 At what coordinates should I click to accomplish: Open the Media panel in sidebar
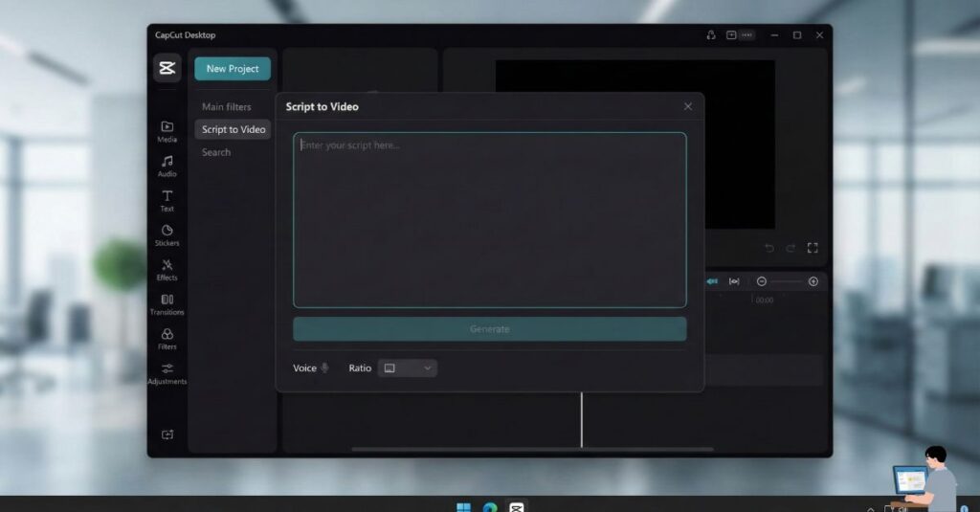pyautogui.click(x=167, y=131)
